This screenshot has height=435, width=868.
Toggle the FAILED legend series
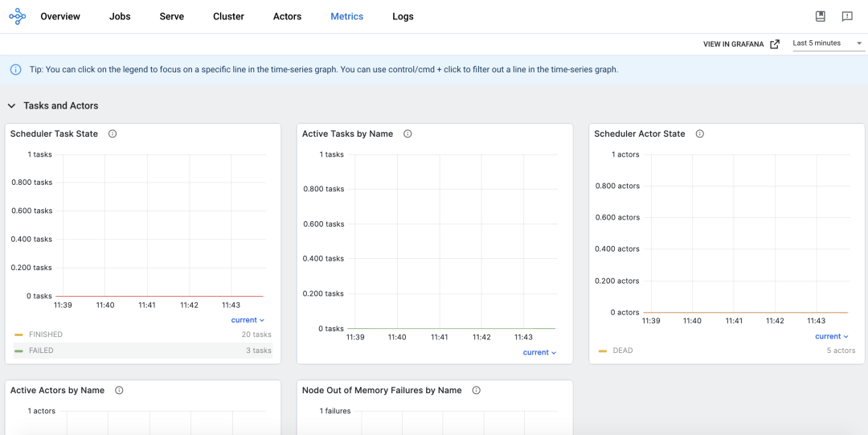click(41, 351)
